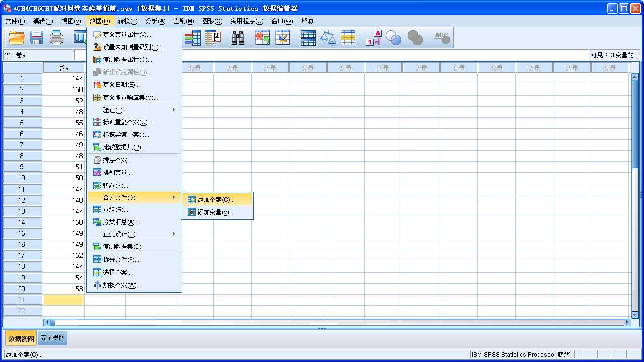
Task: Expand the 验证 submenu
Action: (134, 110)
